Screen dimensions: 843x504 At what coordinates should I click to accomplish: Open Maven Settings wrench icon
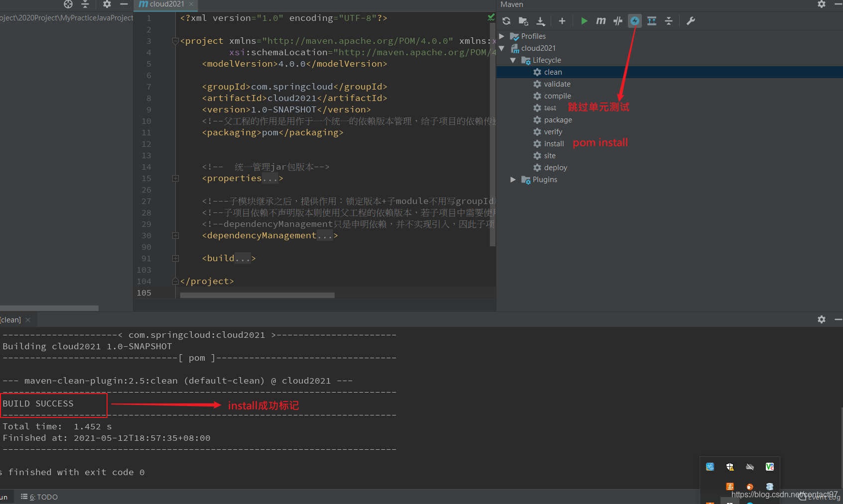point(691,21)
